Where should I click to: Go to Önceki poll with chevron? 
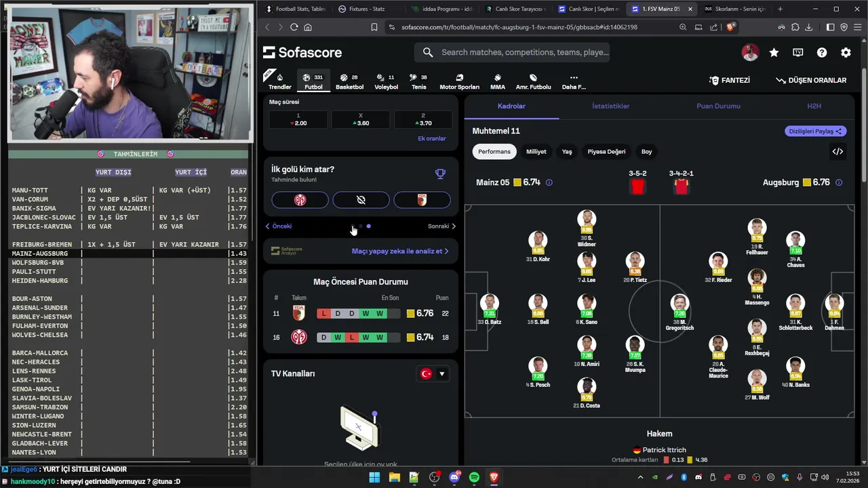(278, 226)
